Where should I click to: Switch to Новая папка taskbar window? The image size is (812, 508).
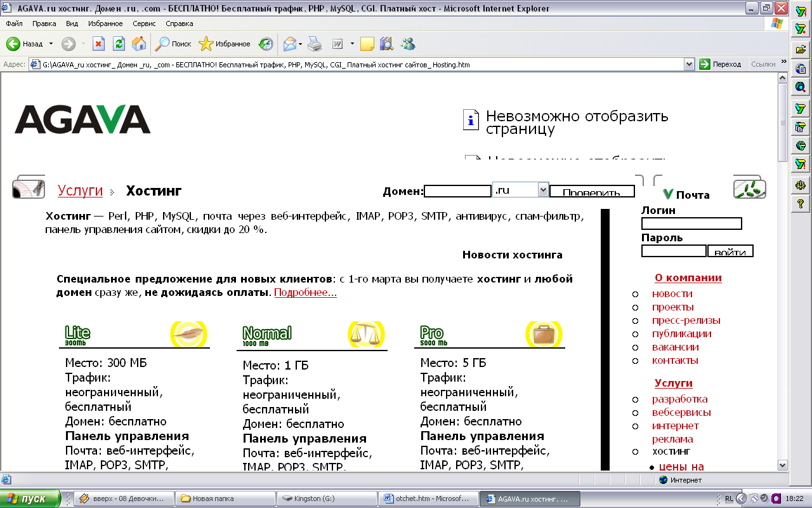[x=225, y=498]
